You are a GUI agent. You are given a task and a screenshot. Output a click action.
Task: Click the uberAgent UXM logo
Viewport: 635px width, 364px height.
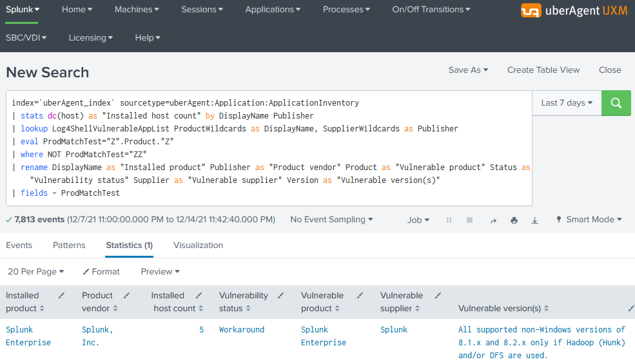574,10
